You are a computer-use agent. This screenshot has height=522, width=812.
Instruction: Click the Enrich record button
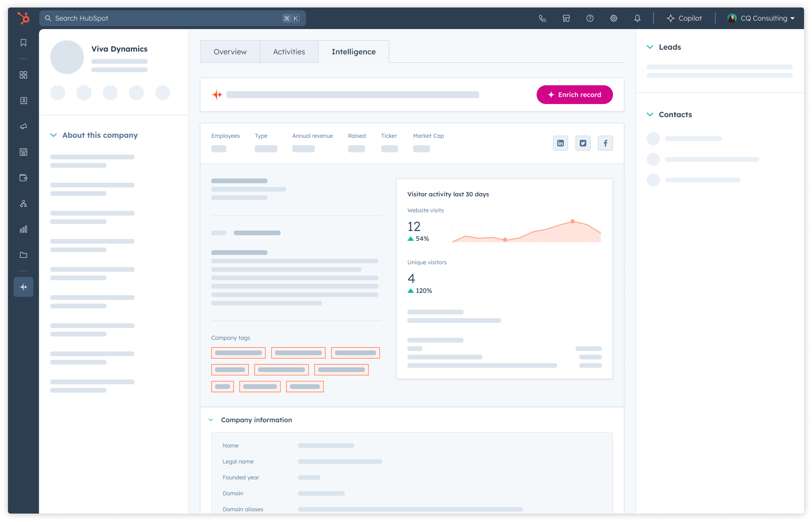575,95
